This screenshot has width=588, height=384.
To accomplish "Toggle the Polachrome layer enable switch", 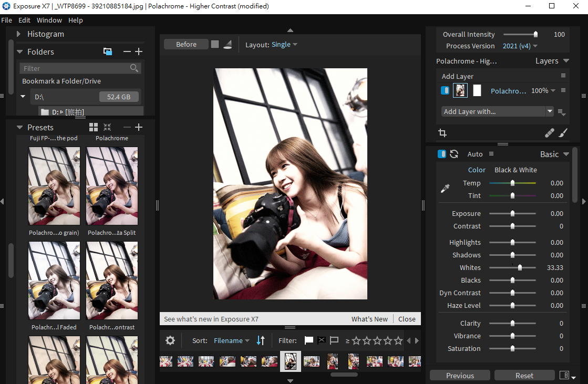I will pyautogui.click(x=445, y=90).
